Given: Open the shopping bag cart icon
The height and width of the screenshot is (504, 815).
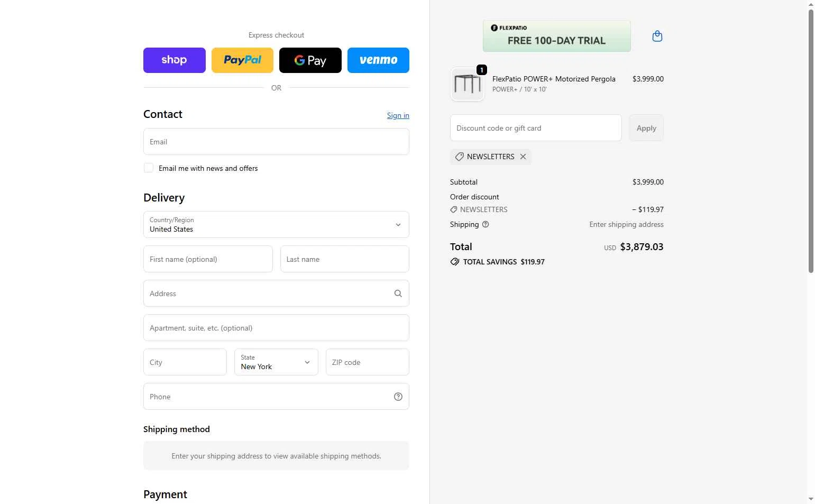Looking at the screenshot, I should click(657, 36).
